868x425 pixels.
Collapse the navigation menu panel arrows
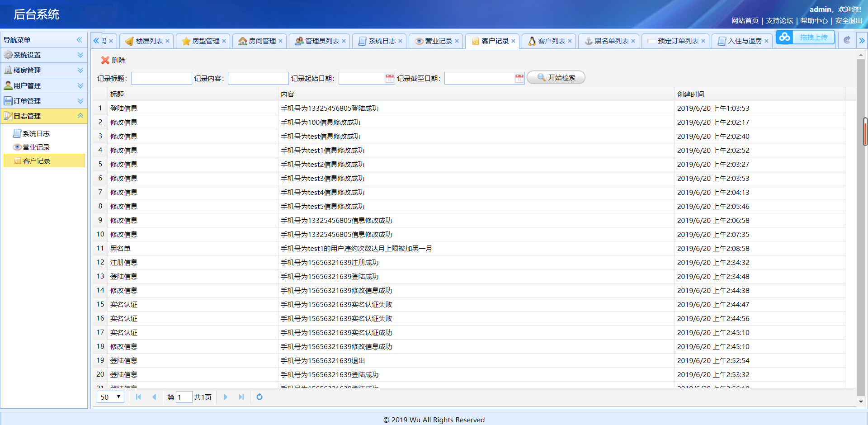click(80, 40)
